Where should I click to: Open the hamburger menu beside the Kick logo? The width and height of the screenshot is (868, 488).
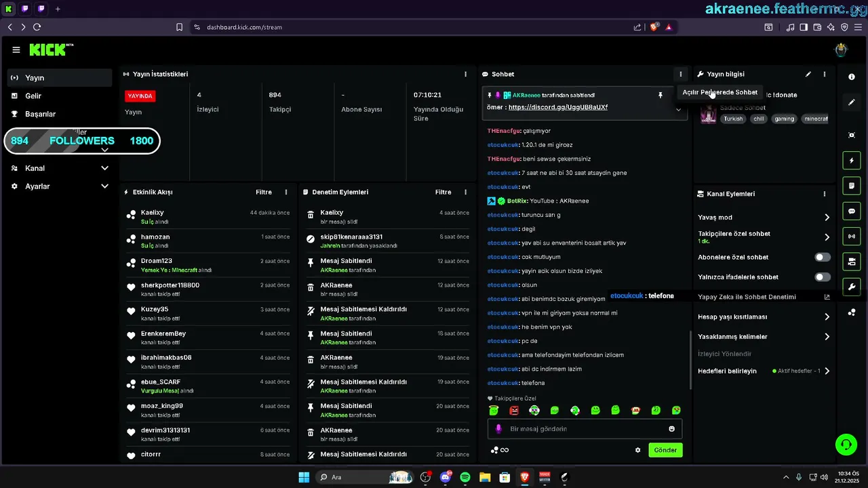pos(16,49)
